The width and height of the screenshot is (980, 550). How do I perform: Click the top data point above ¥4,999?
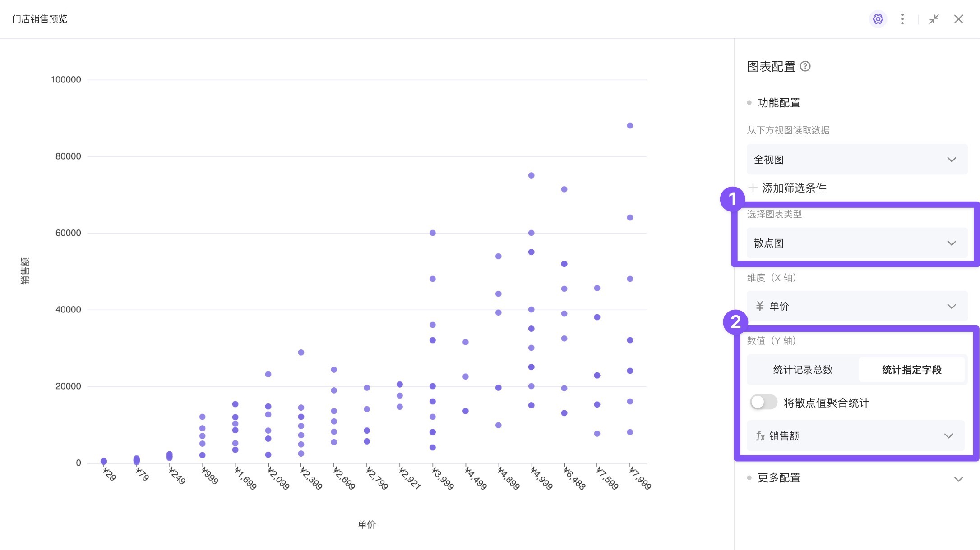(531, 175)
